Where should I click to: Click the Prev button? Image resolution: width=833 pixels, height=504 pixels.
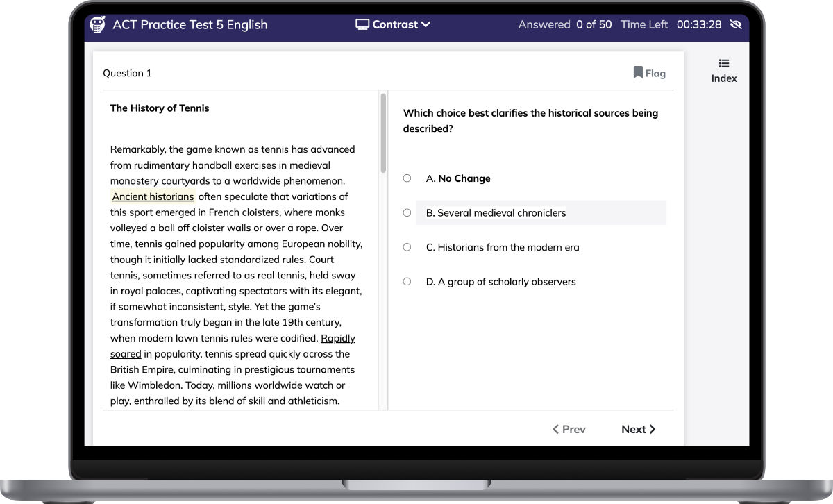(x=569, y=429)
